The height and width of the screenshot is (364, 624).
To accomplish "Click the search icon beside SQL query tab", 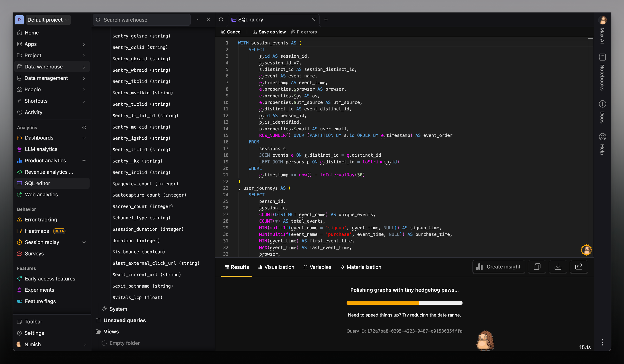I will [221, 20].
